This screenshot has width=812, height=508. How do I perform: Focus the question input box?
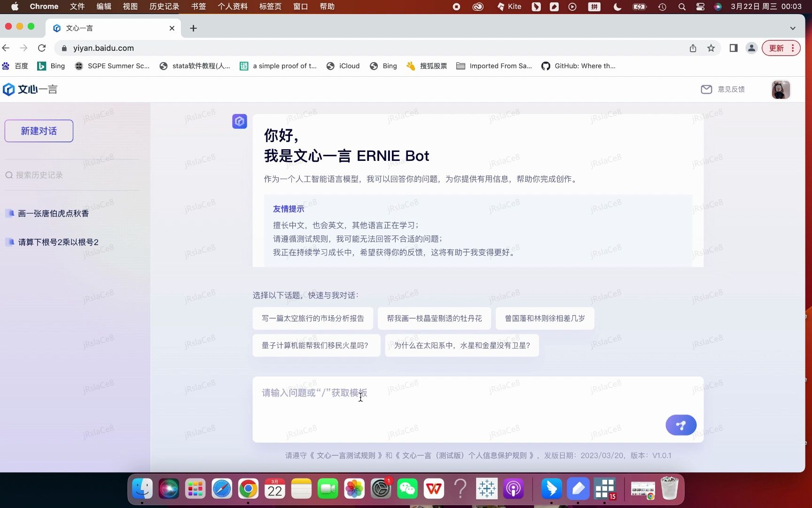tap(478, 409)
